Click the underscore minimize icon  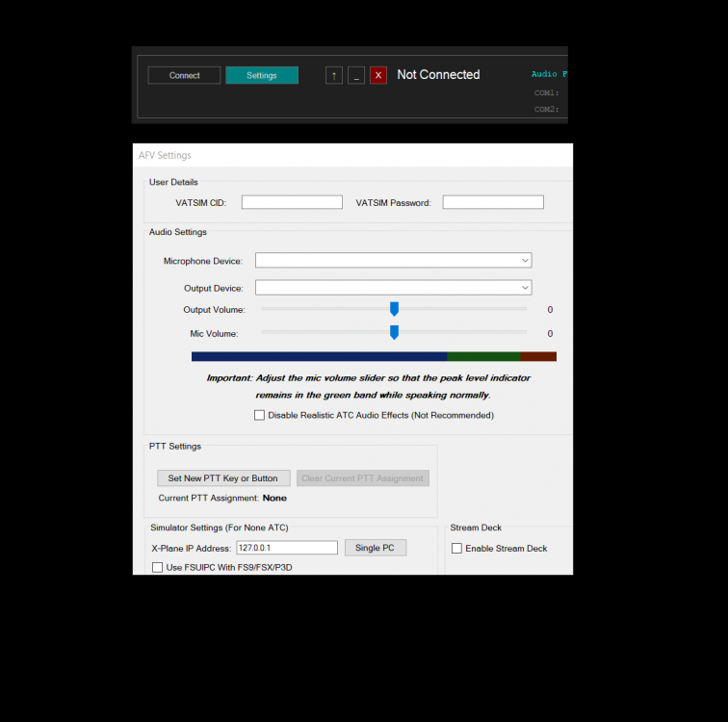tap(356, 75)
